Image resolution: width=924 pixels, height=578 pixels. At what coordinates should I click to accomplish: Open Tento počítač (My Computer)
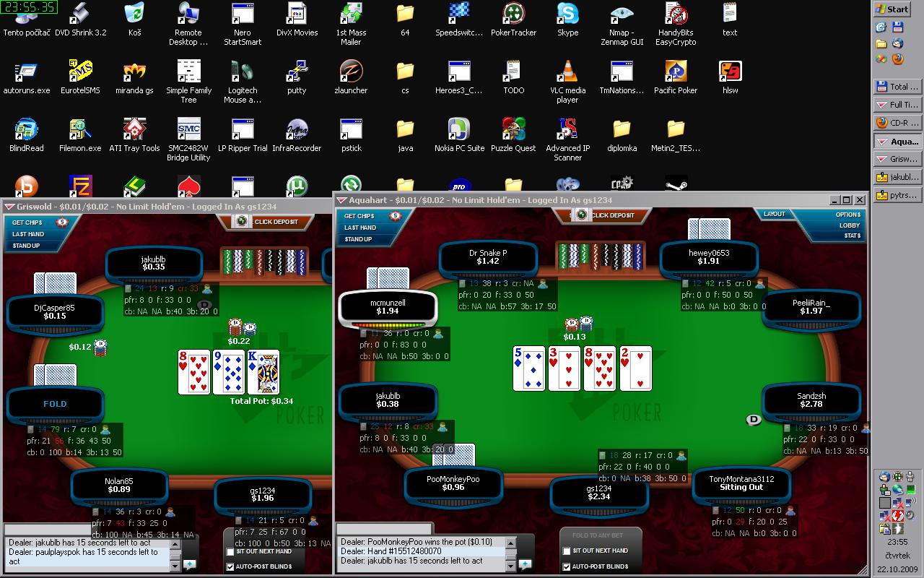[27, 20]
